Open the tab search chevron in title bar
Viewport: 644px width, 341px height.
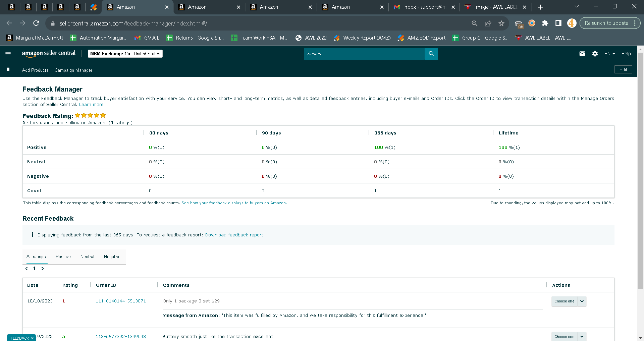click(577, 6)
